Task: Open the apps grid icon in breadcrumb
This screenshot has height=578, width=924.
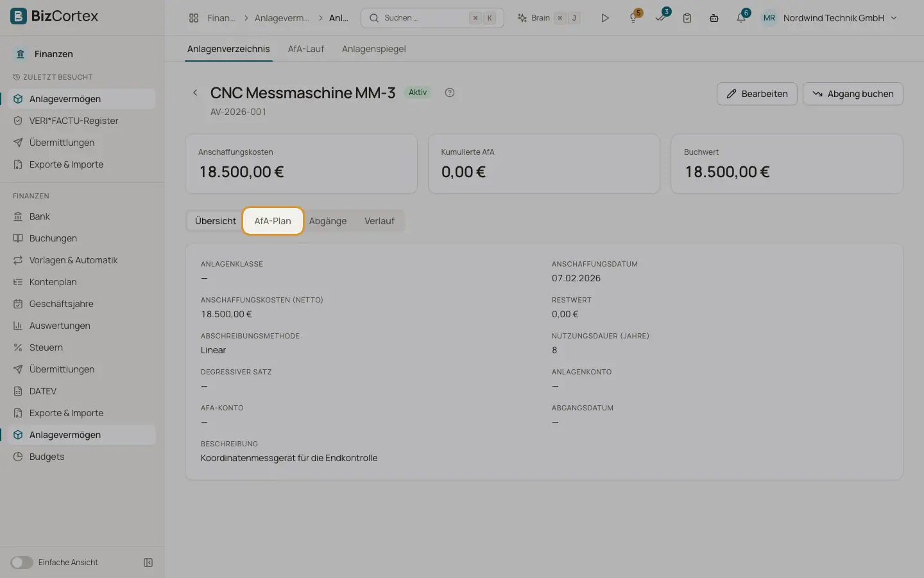Action: 194,18
